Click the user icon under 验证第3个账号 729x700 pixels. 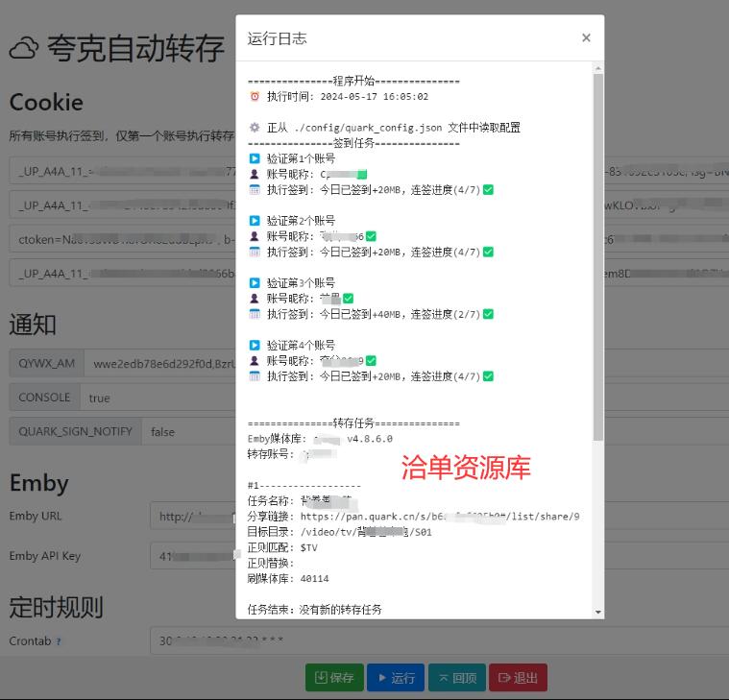[x=255, y=298]
